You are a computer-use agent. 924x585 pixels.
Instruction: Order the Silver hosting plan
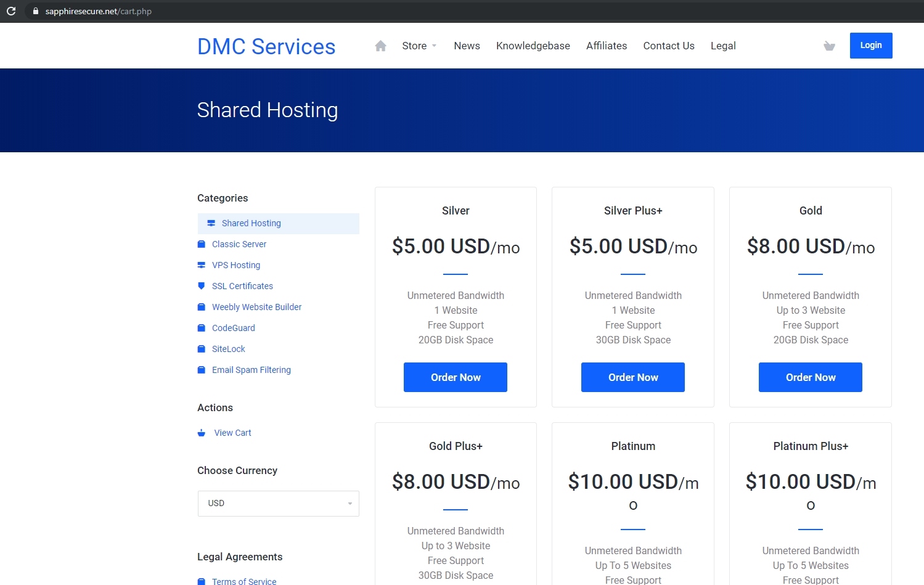(456, 377)
